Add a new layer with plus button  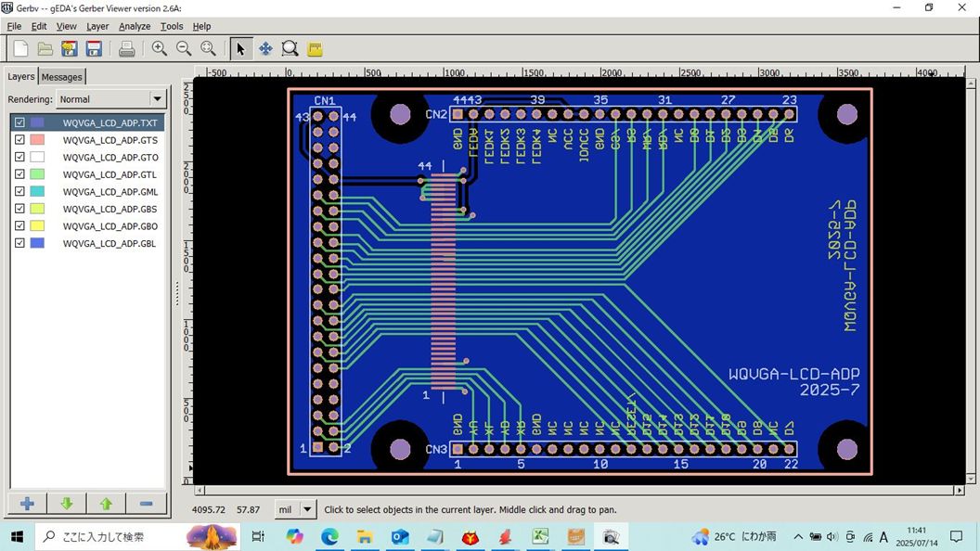point(27,504)
